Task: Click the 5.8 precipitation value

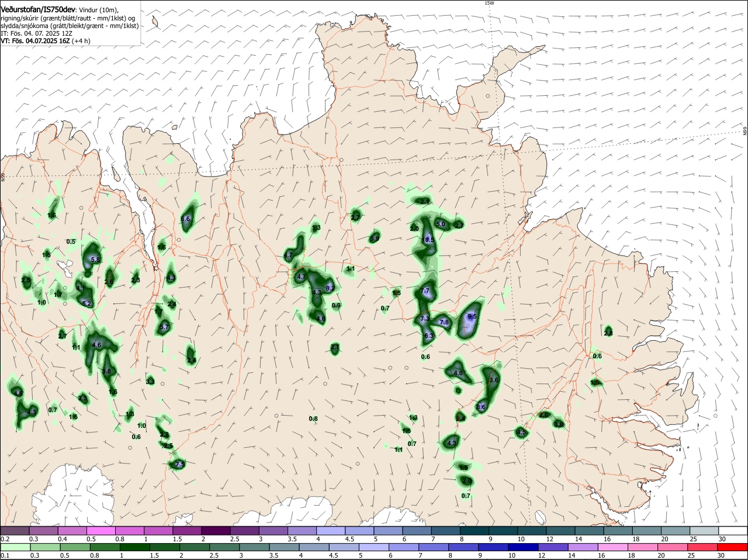Action: pyautogui.click(x=96, y=260)
